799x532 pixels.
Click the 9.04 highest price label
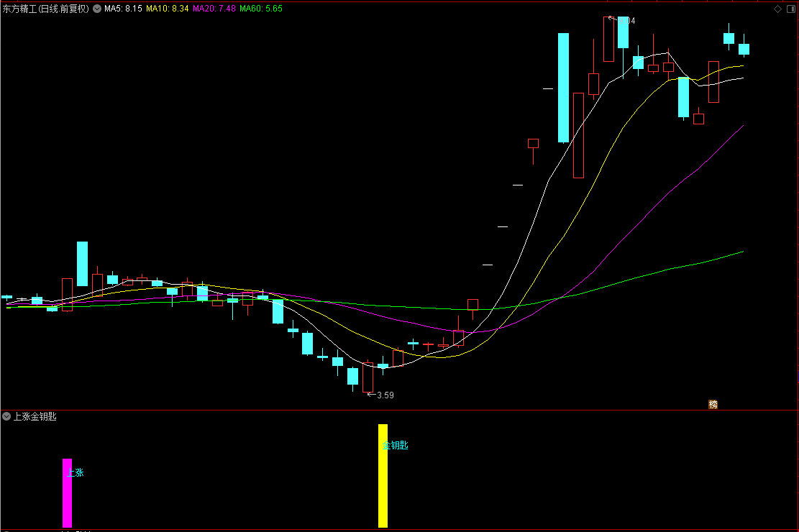[x=627, y=20]
